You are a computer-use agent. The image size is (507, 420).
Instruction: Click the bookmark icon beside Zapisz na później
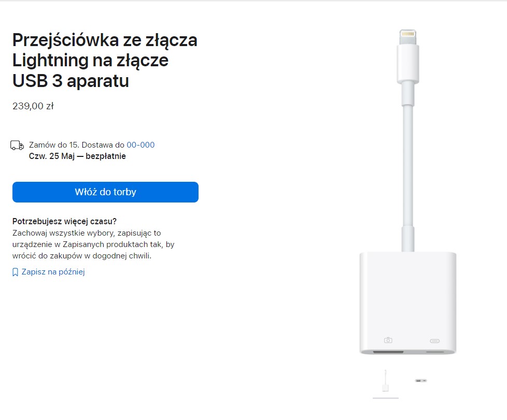(15, 272)
